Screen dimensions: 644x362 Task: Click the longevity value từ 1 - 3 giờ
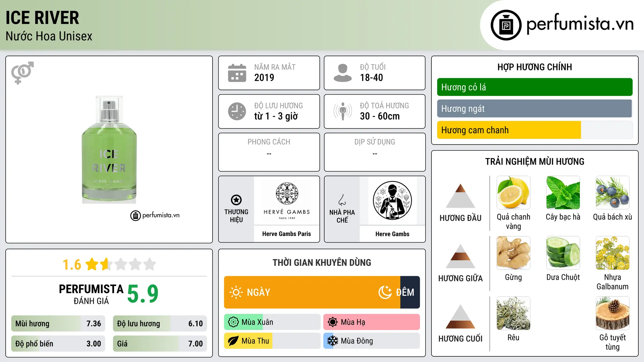tap(276, 116)
